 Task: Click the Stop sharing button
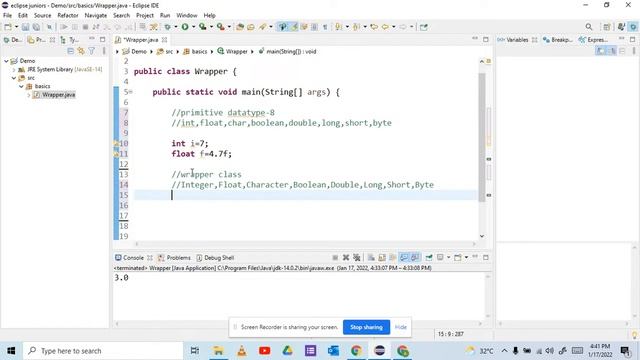(x=366, y=327)
